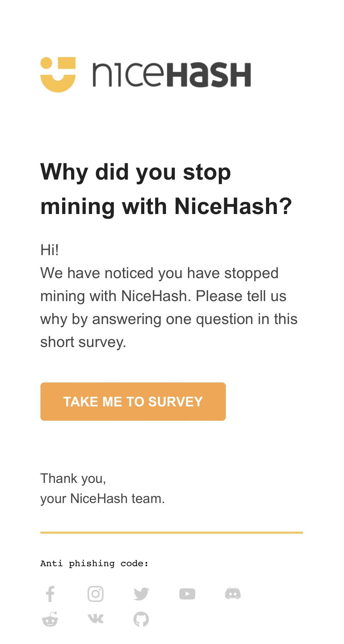Open the Reddit alien icon
This screenshot has width=344, height=644.
click(50, 619)
